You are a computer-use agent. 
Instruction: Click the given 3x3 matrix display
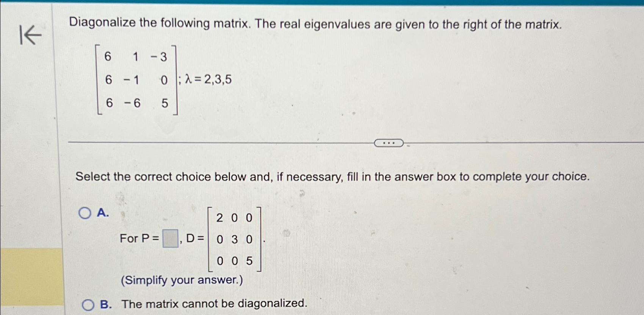[x=136, y=80]
